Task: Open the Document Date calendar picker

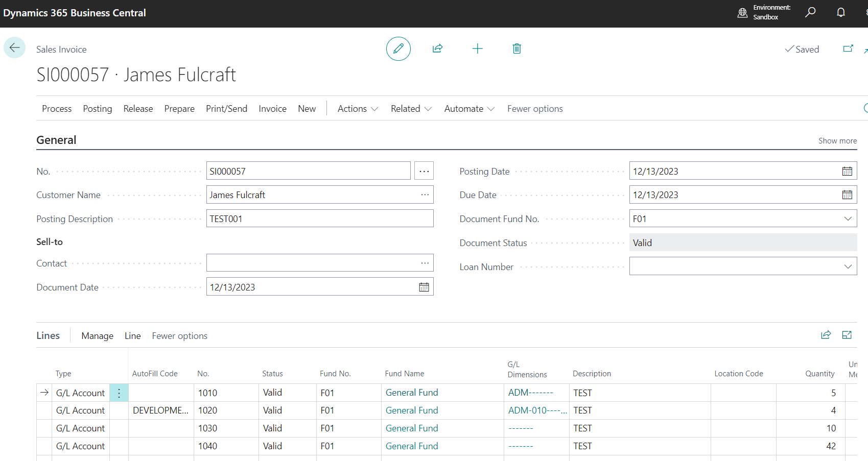Action: pyautogui.click(x=424, y=287)
